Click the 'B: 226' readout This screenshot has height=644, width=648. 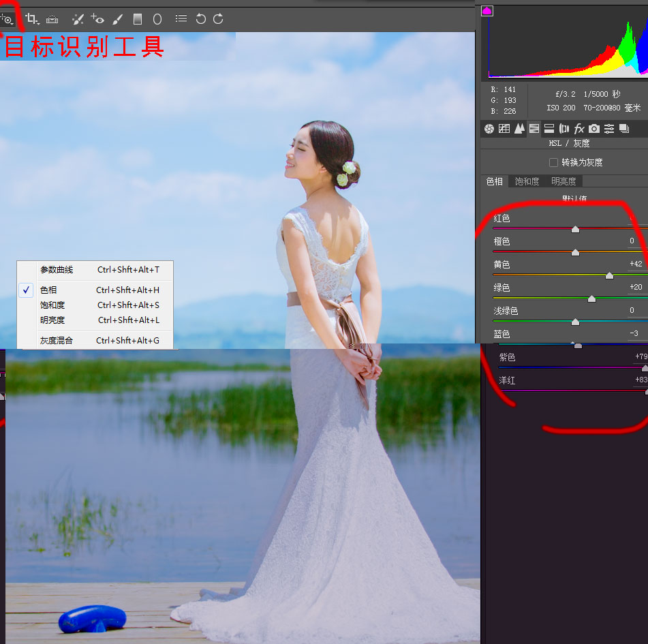pyautogui.click(x=504, y=111)
